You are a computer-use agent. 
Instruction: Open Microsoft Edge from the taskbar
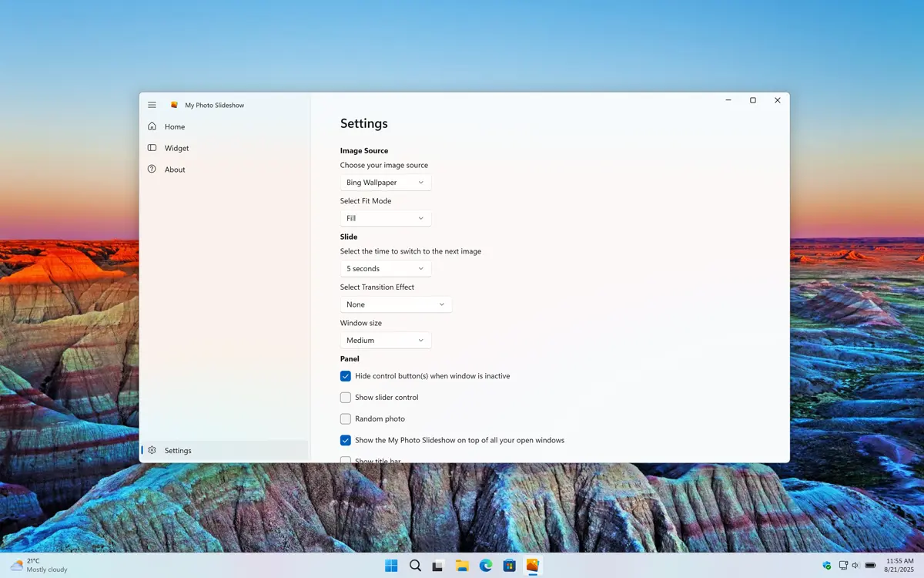pyautogui.click(x=486, y=566)
